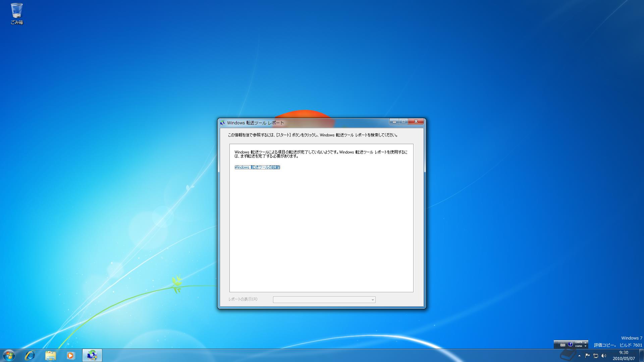Click the レポートの表示(R) label
The image size is (644, 362).
(243, 299)
